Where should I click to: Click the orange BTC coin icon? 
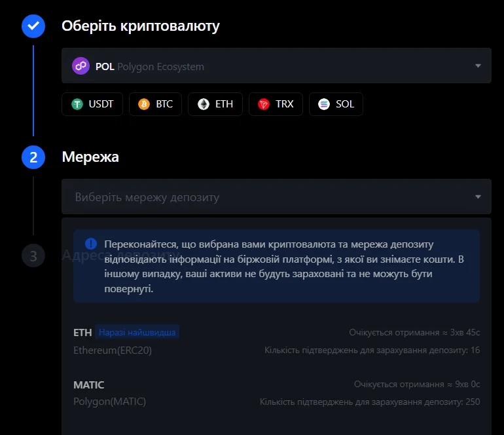pyautogui.click(x=144, y=104)
